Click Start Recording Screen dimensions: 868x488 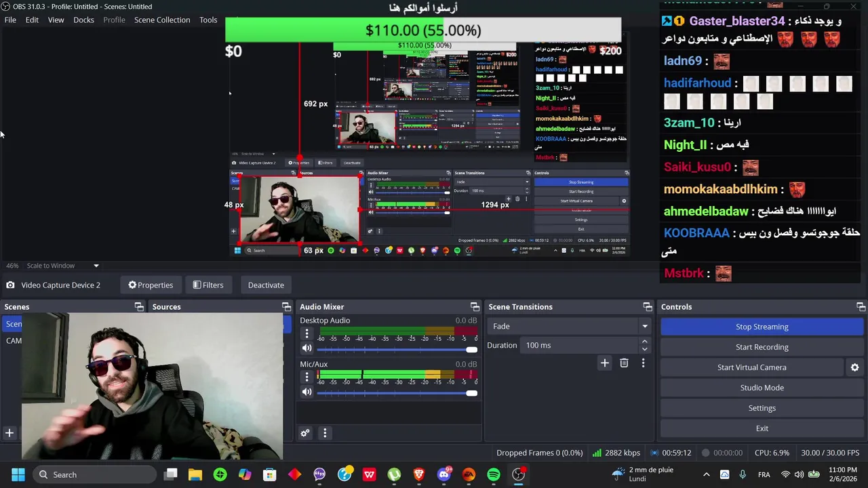pyautogui.click(x=762, y=347)
